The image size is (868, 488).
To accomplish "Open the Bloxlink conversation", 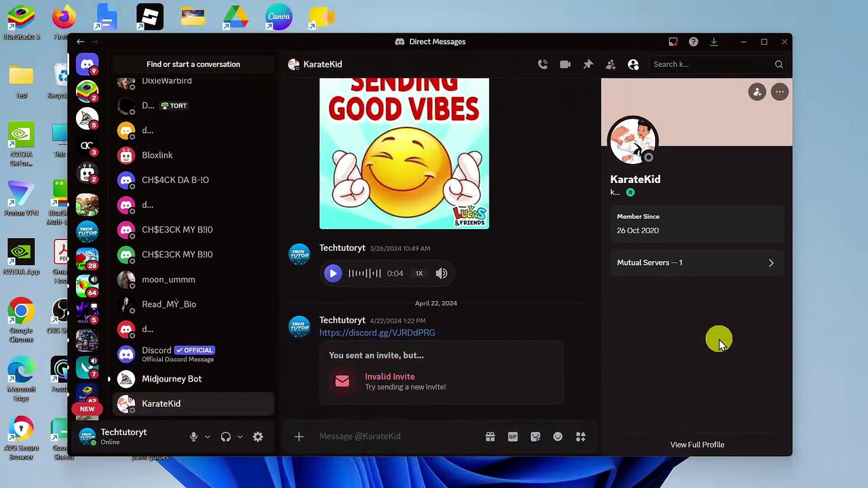I will (193, 155).
